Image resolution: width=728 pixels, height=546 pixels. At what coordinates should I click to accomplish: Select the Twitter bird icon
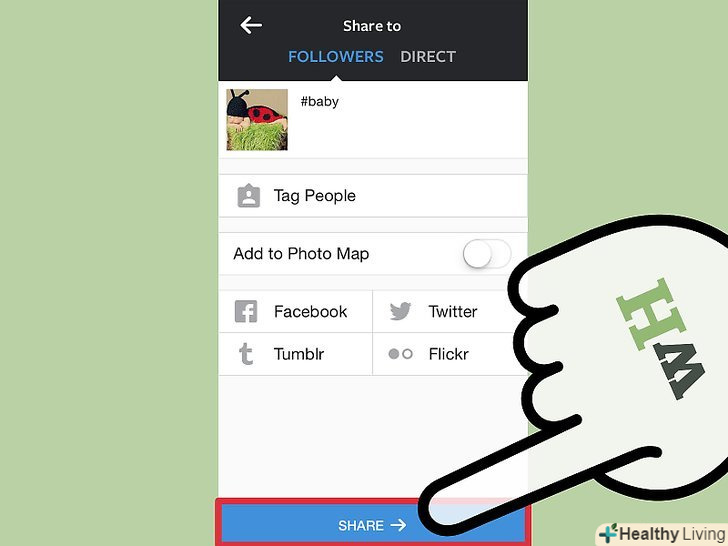[400, 311]
